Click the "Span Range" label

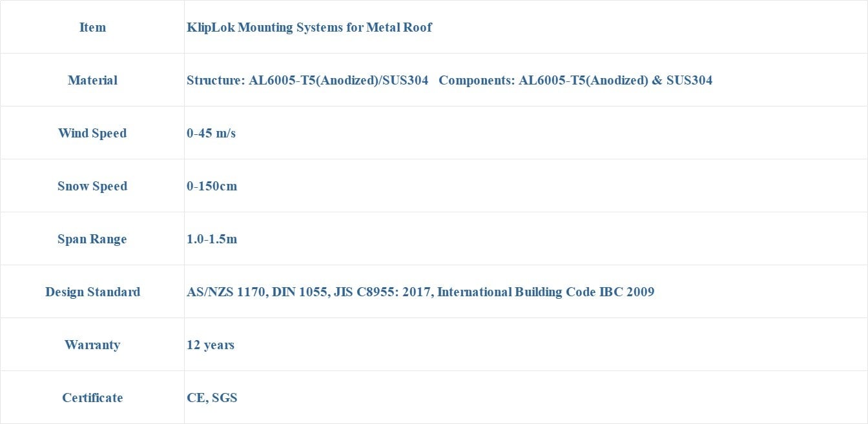pyautogui.click(x=92, y=239)
